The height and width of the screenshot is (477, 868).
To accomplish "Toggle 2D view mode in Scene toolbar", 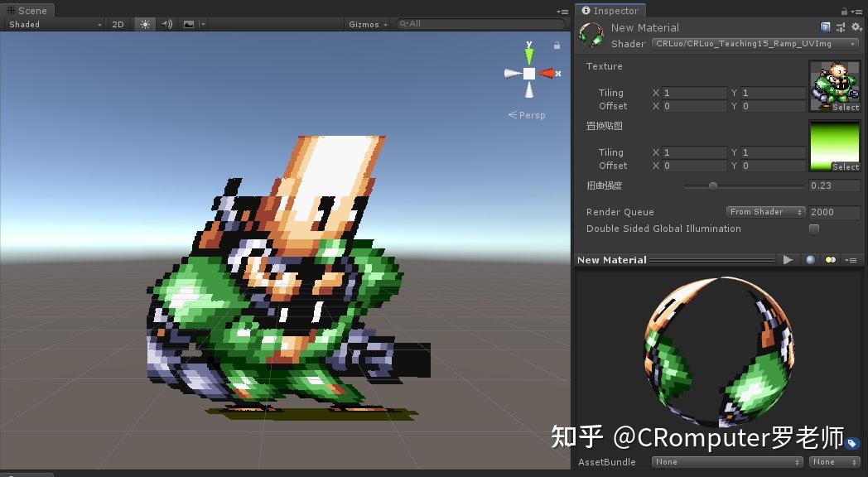I will 118,24.
